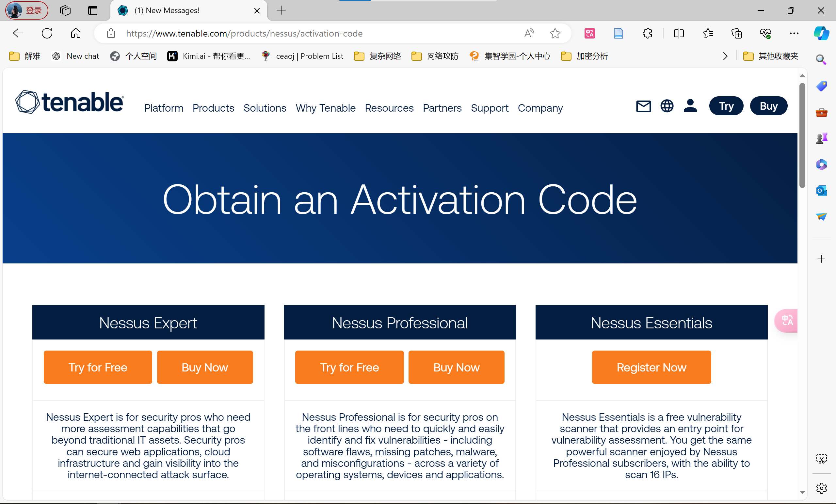This screenshot has height=504, width=836.
Task: Click the user account profile icon
Action: pos(690,106)
